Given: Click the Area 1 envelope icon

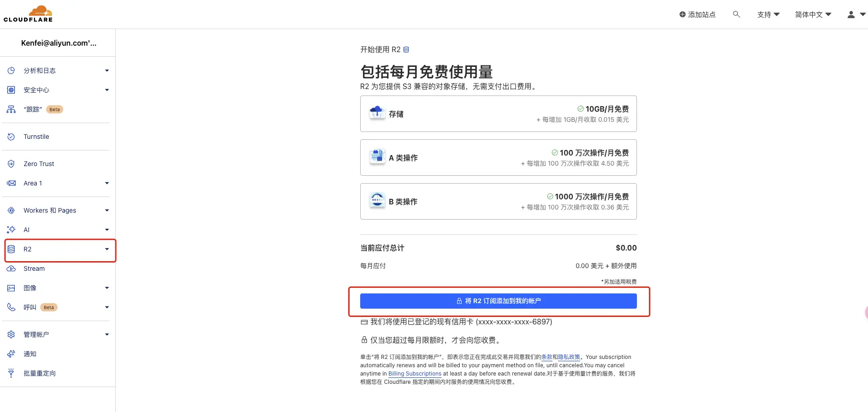Looking at the screenshot, I should pos(11,183).
